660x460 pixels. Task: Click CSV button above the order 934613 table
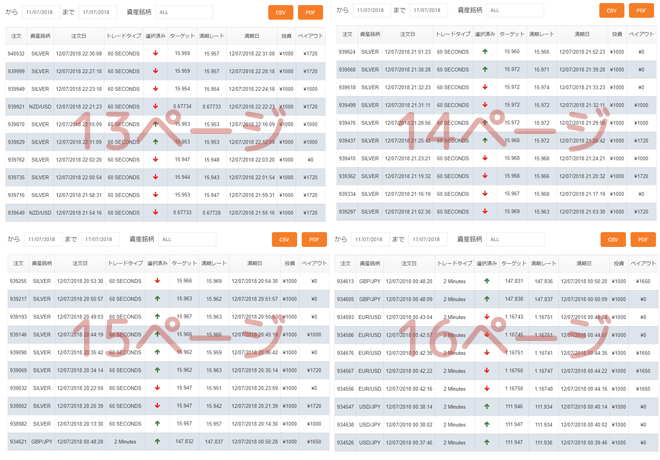(x=613, y=239)
